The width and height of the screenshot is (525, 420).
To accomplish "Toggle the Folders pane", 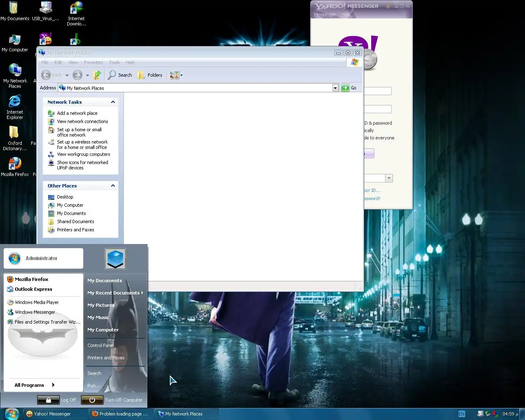I will (x=150, y=75).
